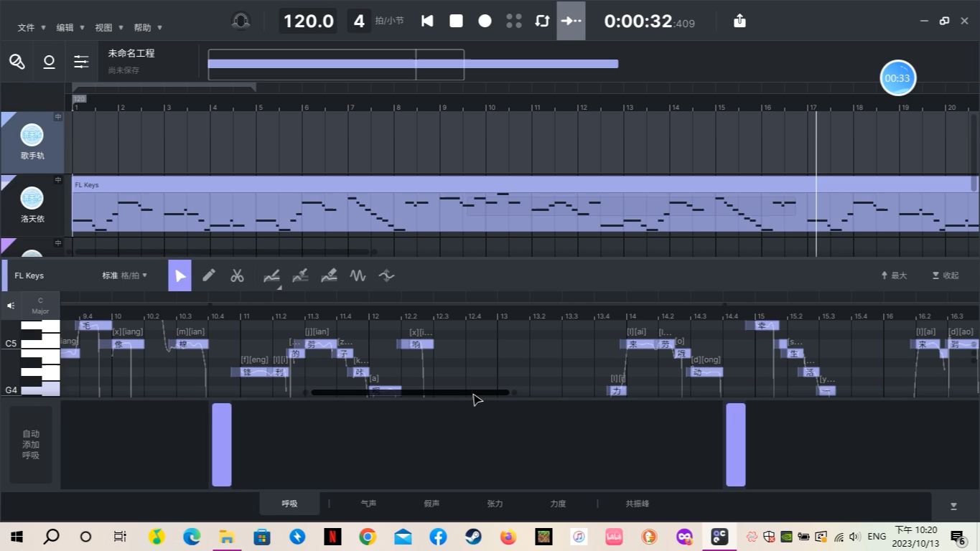
Task: Open File Explorer from the taskbar
Action: (x=227, y=536)
